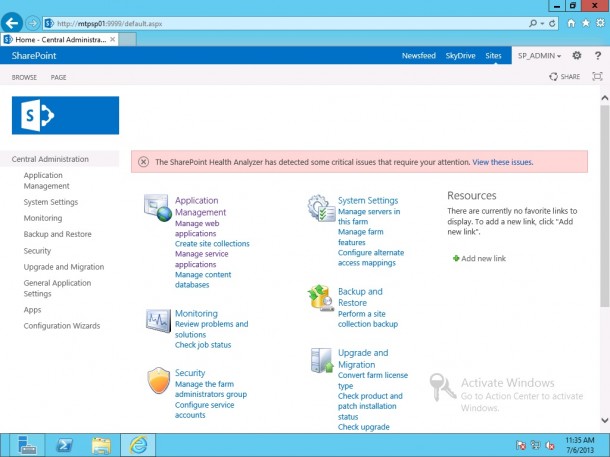Open the favorites star icon
Screen dimensions: 610x457
[x=585, y=23]
